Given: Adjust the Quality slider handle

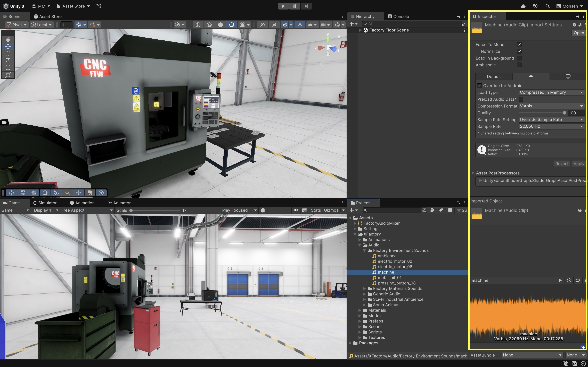Looking at the screenshot, I should (x=564, y=113).
